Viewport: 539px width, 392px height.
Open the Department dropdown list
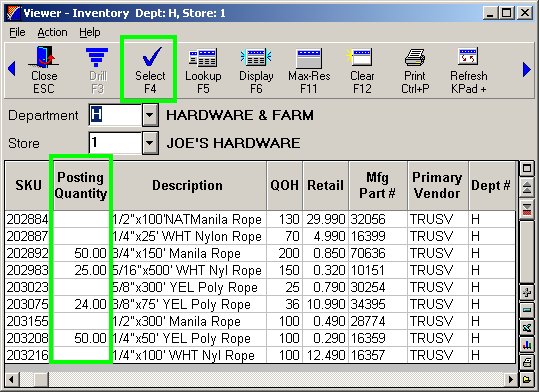click(x=150, y=115)
